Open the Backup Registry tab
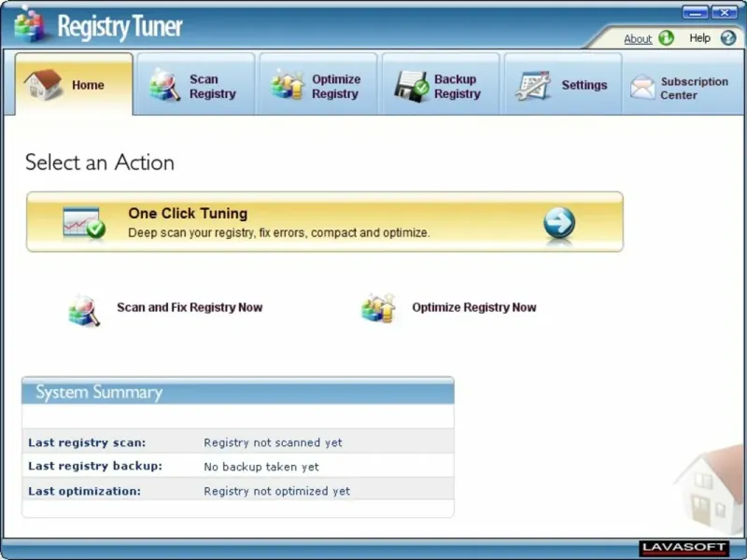This screenshot has width=747, height=560. pyautogui.click(x=441, y=84)
